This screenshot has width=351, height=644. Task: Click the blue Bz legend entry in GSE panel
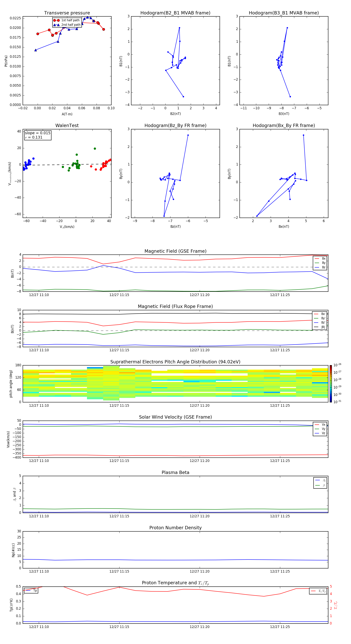click(320, 267)
